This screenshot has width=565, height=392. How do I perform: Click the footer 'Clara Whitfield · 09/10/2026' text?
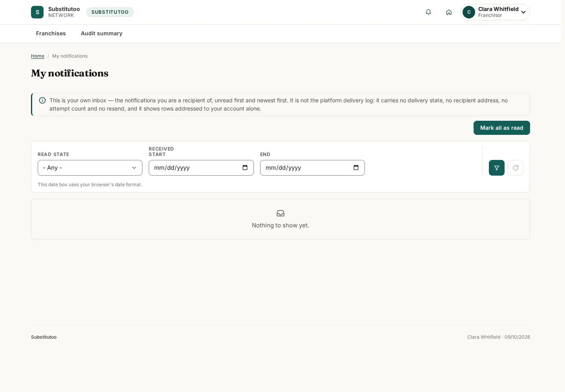point(499,337)
